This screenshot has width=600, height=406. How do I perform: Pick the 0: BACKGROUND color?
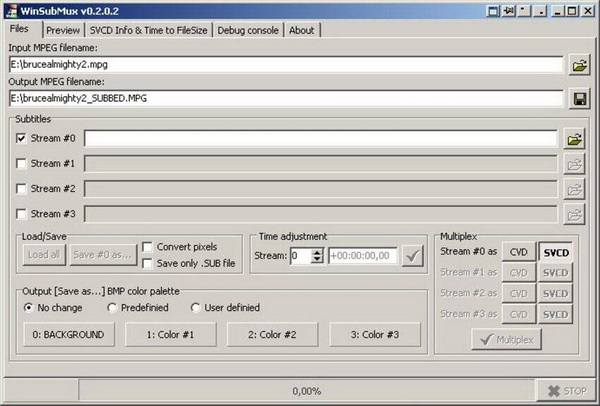(x=67, y=335)
